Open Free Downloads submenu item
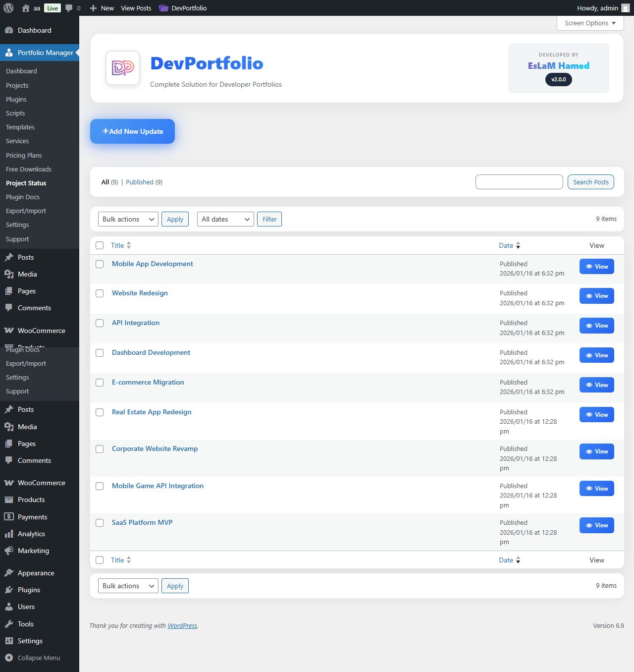The height and width of the screenshot is (672, 634). coord(29,169)
